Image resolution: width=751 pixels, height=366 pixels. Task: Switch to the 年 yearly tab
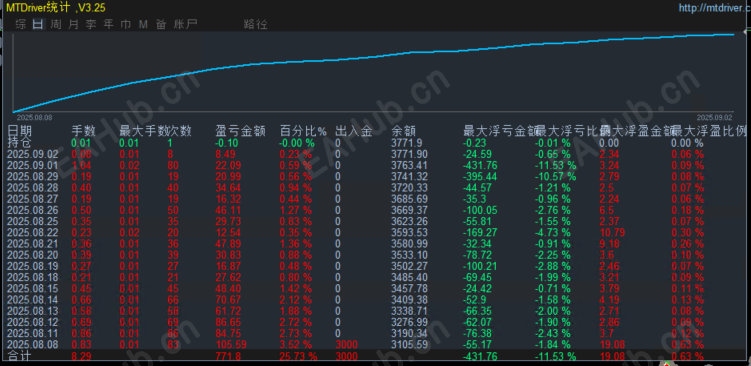(109, 24)
